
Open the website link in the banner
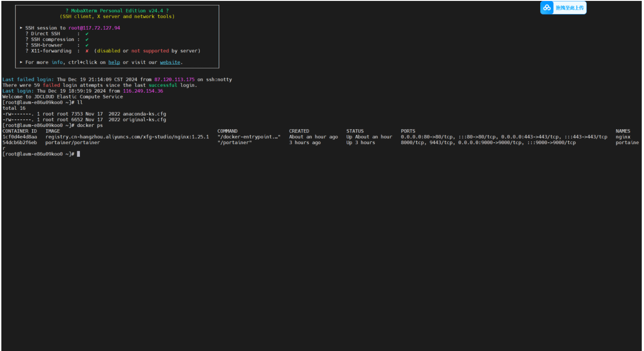point(170,62)
